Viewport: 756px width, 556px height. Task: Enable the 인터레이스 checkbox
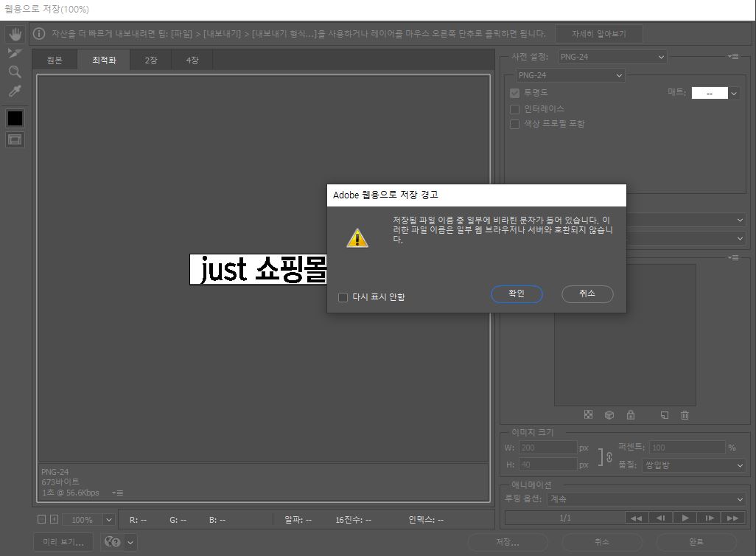(x=514, y=109)
